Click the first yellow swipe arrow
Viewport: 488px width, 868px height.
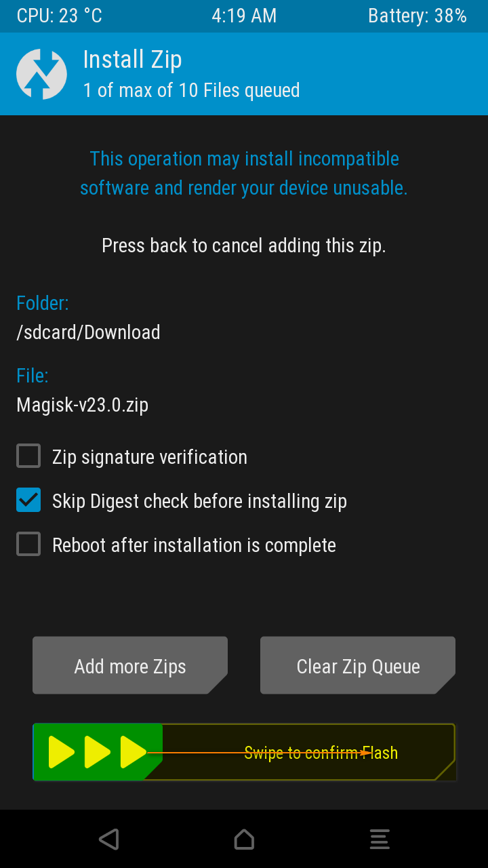(62, 752)
